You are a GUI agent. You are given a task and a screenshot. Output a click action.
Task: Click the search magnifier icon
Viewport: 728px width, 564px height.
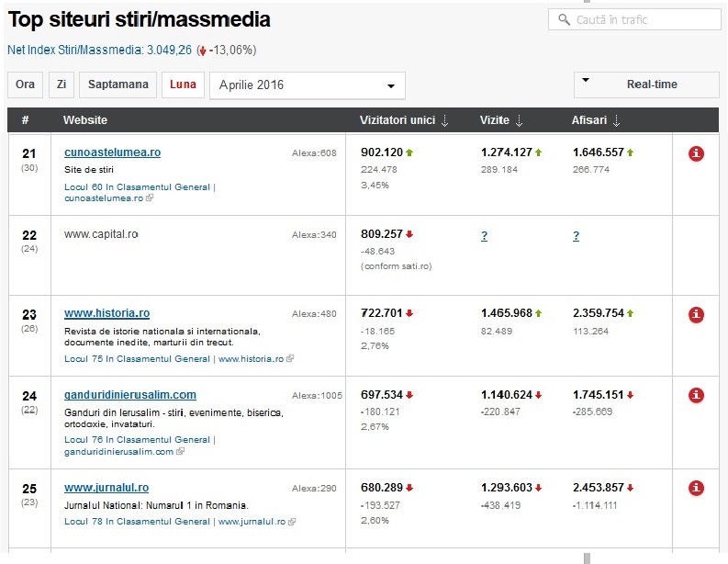point(564,19)
